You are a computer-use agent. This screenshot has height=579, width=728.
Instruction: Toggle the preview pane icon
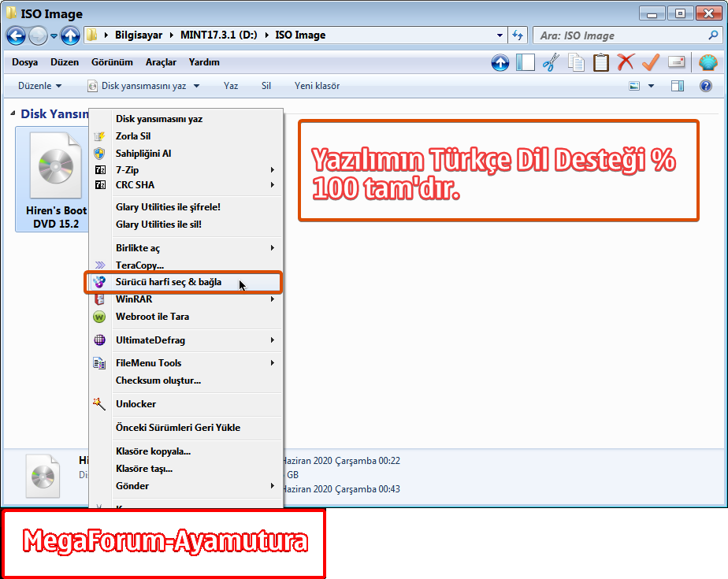(678, 86)
